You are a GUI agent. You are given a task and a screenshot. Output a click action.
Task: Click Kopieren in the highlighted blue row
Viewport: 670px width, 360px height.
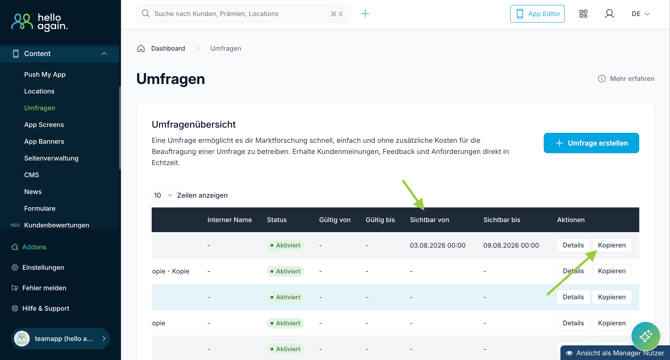coord(611,297)
